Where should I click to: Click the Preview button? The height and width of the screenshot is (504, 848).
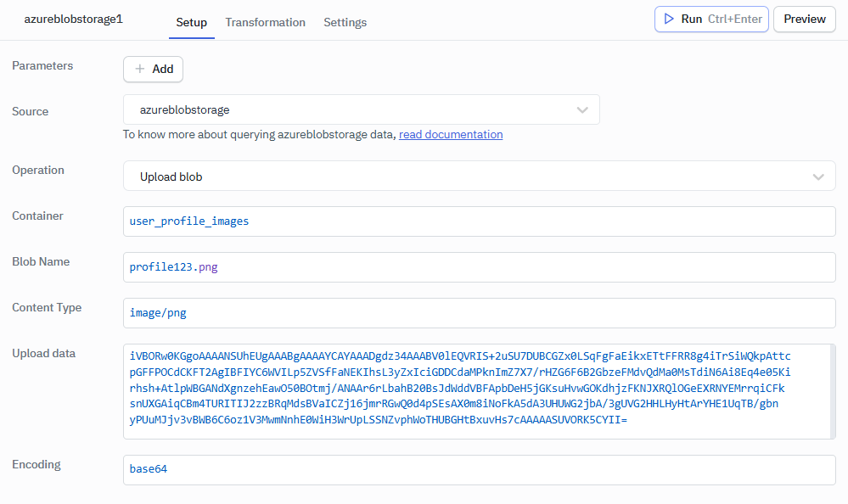point(803,19)
